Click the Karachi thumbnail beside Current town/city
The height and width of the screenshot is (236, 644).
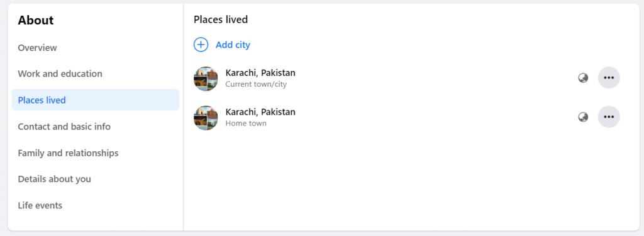tap(206, 78)
